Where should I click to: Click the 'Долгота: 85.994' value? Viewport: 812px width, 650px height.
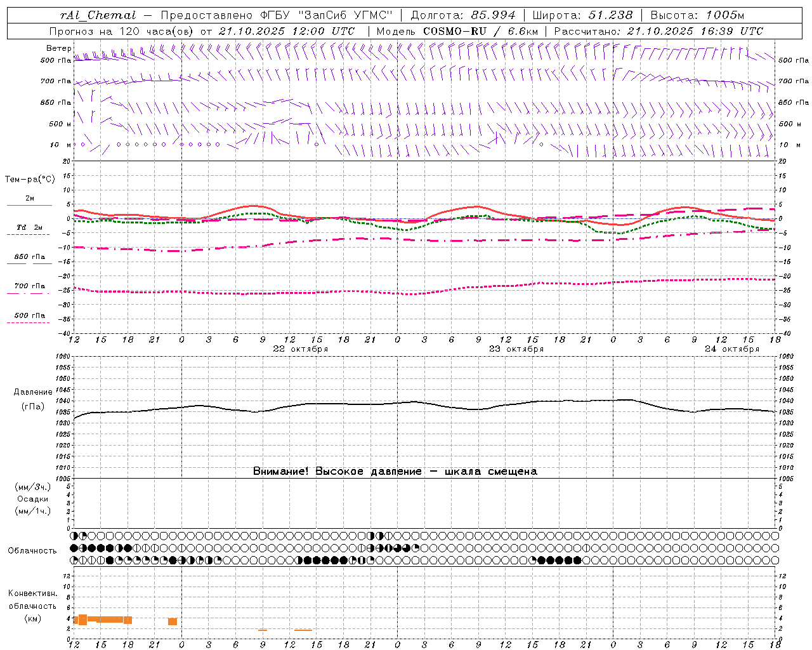pos(464,15)
